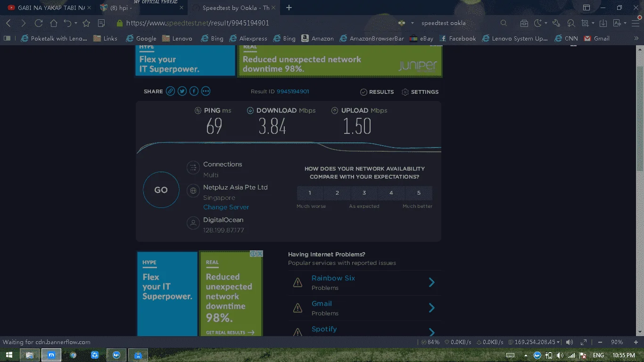Open the Amazon bookmark
This screenshot has height=362, width=644.
coord(318,39)
